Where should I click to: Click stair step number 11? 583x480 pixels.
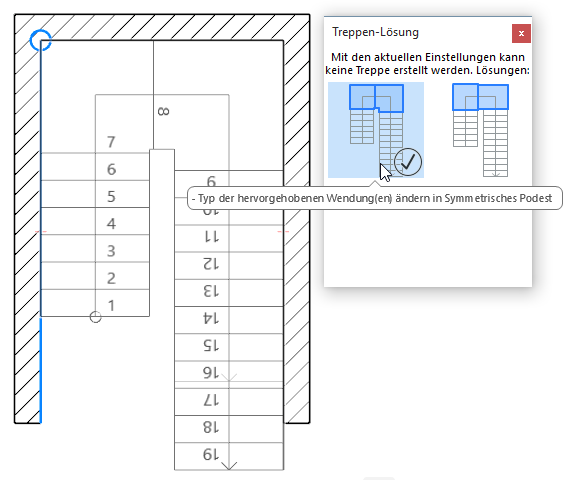211,237
